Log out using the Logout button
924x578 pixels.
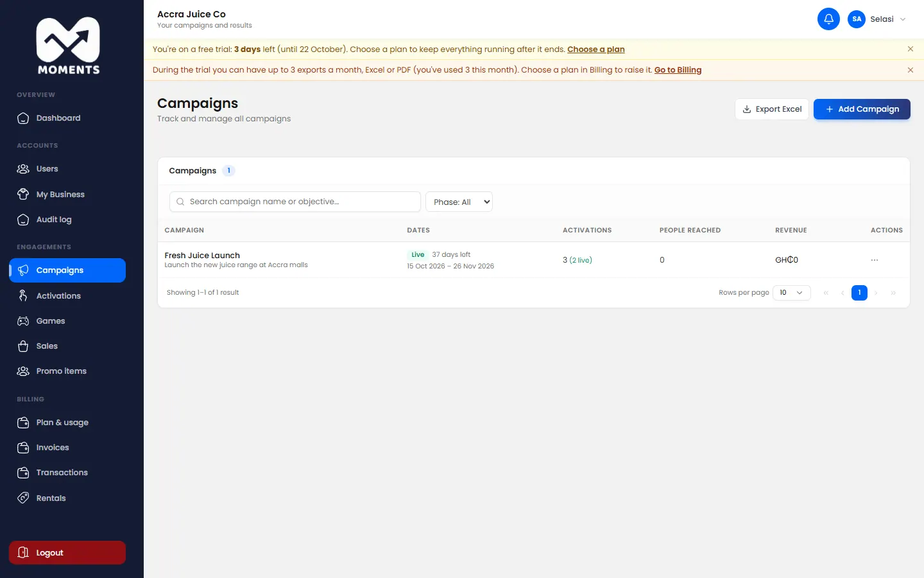(67, 553)
